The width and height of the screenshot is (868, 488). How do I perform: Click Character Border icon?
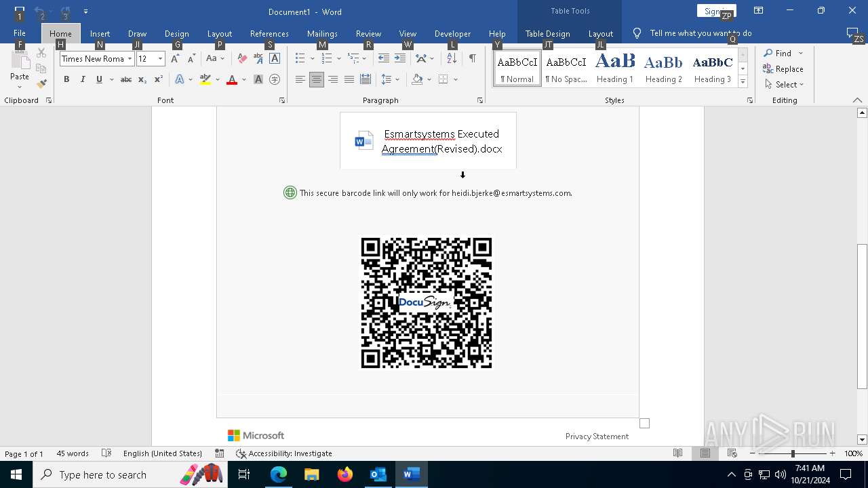pos(275,58)
